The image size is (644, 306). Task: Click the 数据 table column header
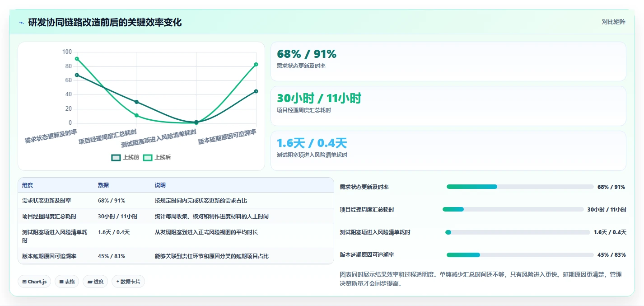pos(103,185)
